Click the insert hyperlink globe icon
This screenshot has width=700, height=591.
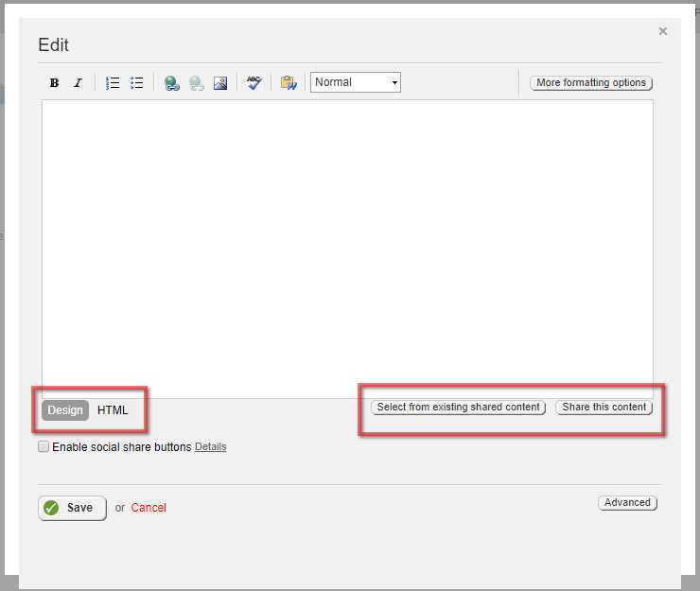[172, 83]
